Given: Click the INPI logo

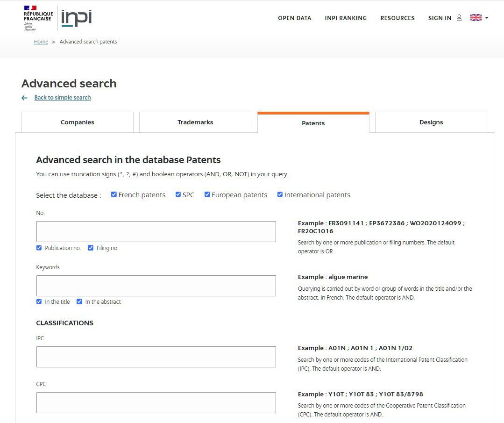Looking at the screenshot, I should pyautogui.click(x=77, y=18).
